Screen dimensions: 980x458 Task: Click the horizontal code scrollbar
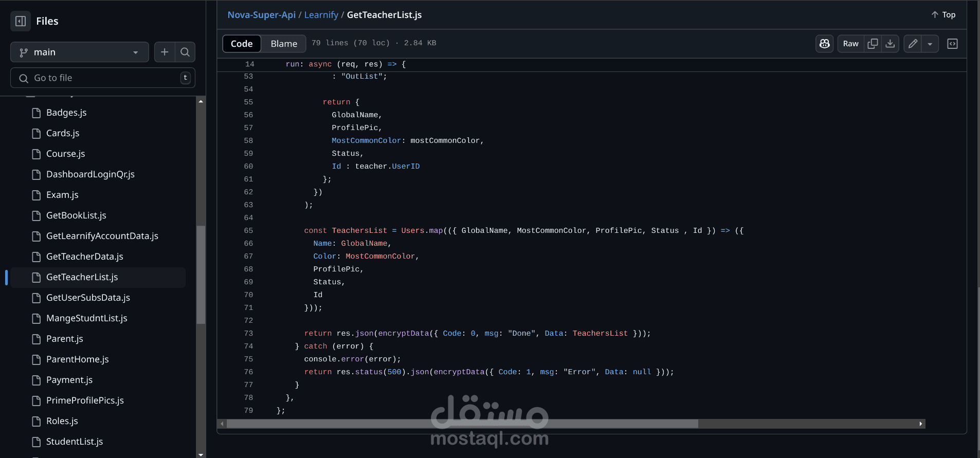pyautogui.click(x=462, y=424)
